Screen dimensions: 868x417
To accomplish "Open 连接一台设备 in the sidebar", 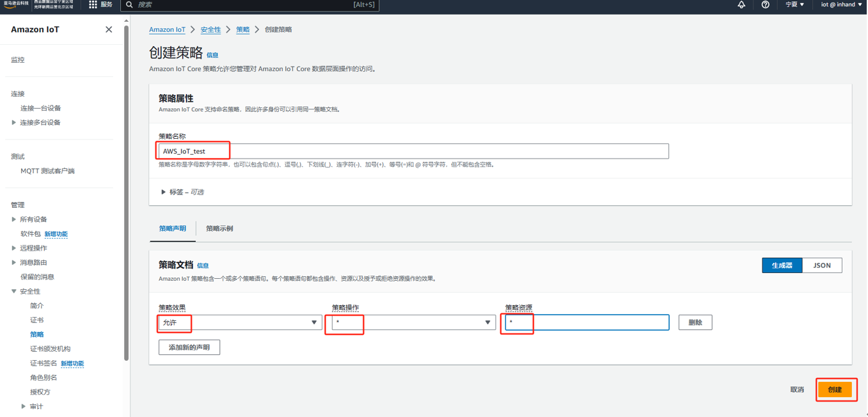I will point(41,108).
